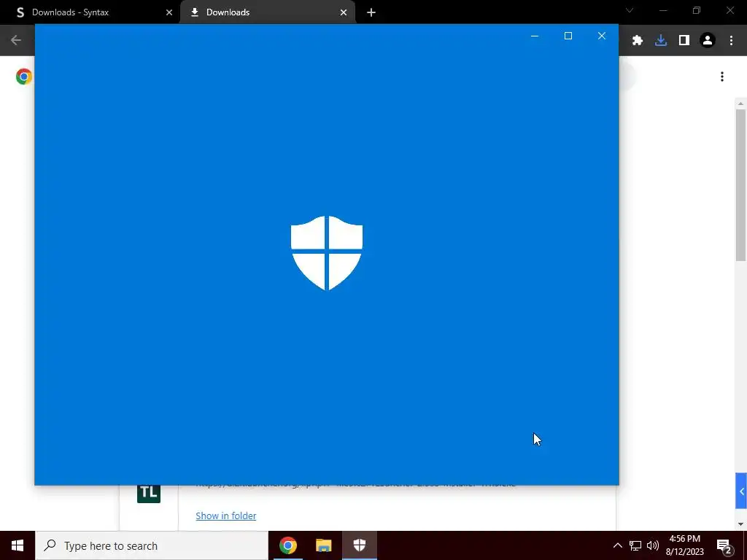Open Chrome tab search dropdown

[x=630, y=10]
